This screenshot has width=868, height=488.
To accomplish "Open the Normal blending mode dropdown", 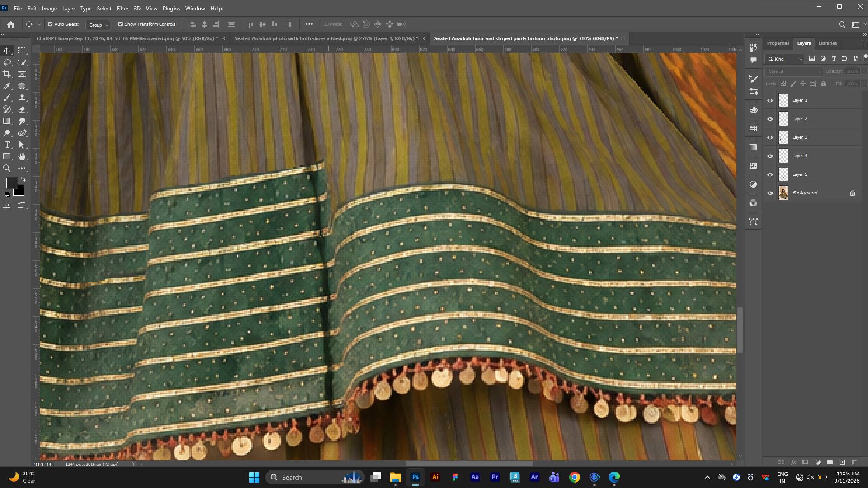I will (x=794, y=71).
